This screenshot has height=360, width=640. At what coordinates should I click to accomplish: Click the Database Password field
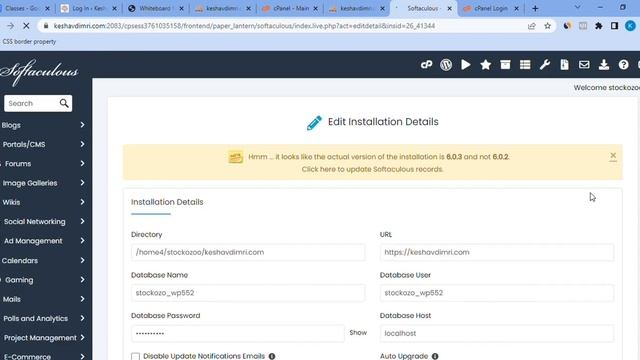238,333
